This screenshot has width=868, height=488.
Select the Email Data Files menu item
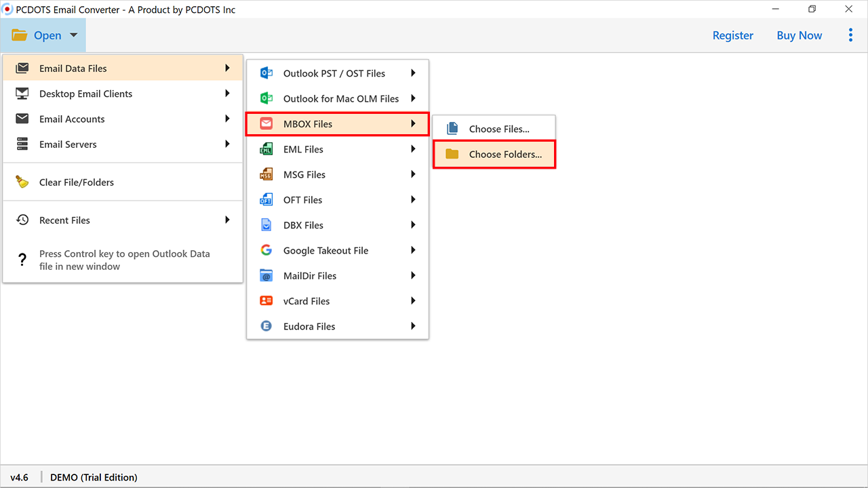coord(123,68)
